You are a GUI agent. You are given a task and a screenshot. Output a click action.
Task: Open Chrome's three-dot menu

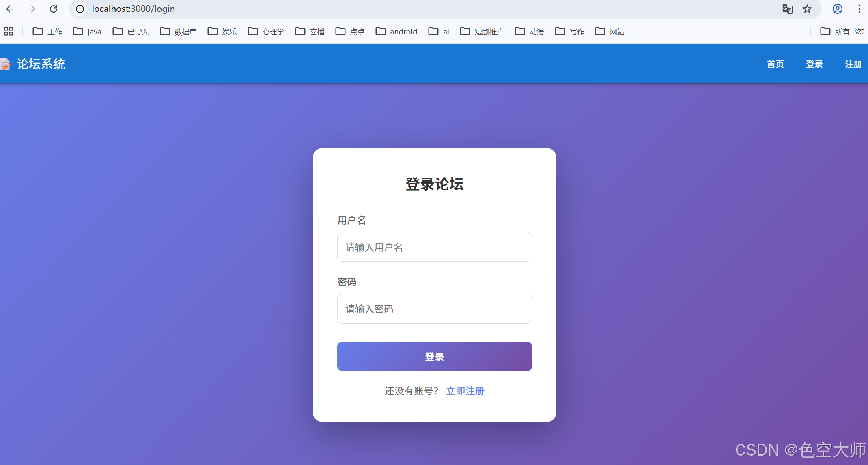tap(859, 9)
